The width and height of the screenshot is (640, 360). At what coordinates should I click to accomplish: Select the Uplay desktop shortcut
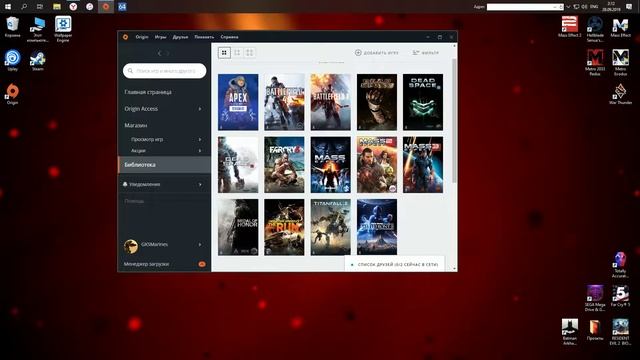12,60
